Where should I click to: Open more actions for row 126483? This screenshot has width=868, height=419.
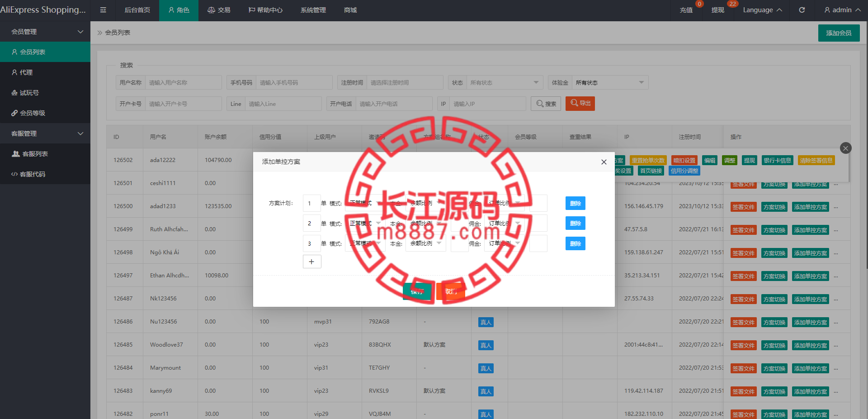click(x=836, y=392)
